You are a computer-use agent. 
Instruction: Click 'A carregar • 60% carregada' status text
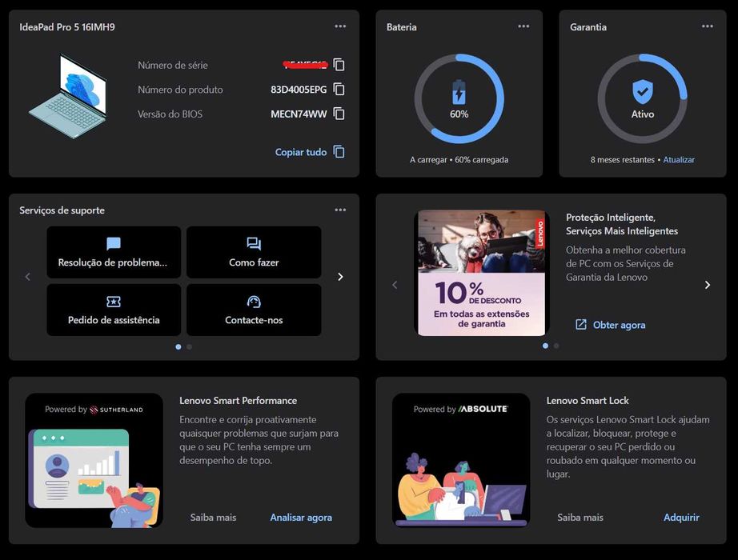[459, 159]
